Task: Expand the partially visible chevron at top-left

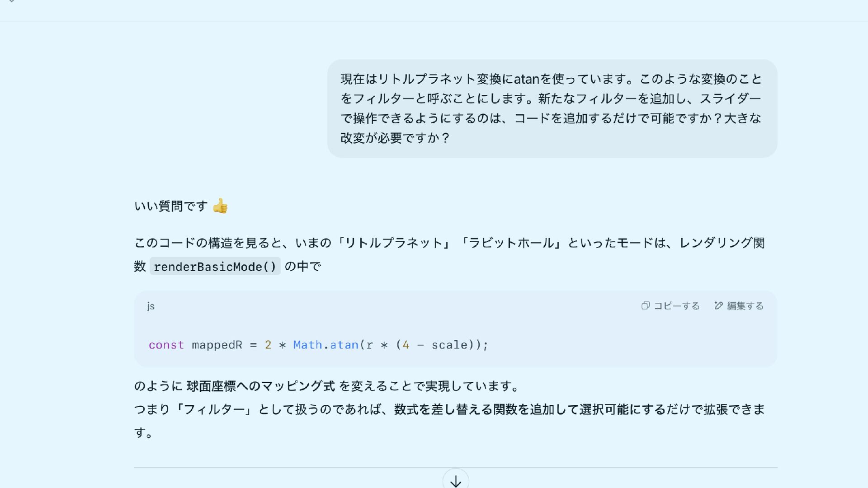Action: pos(12,1)
